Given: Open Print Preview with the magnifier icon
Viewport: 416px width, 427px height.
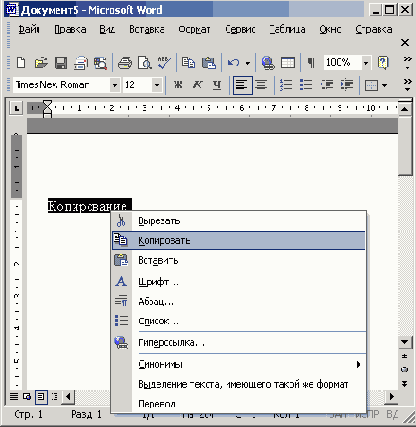Looking at the screenshot, I should click(x=145, y=63).
